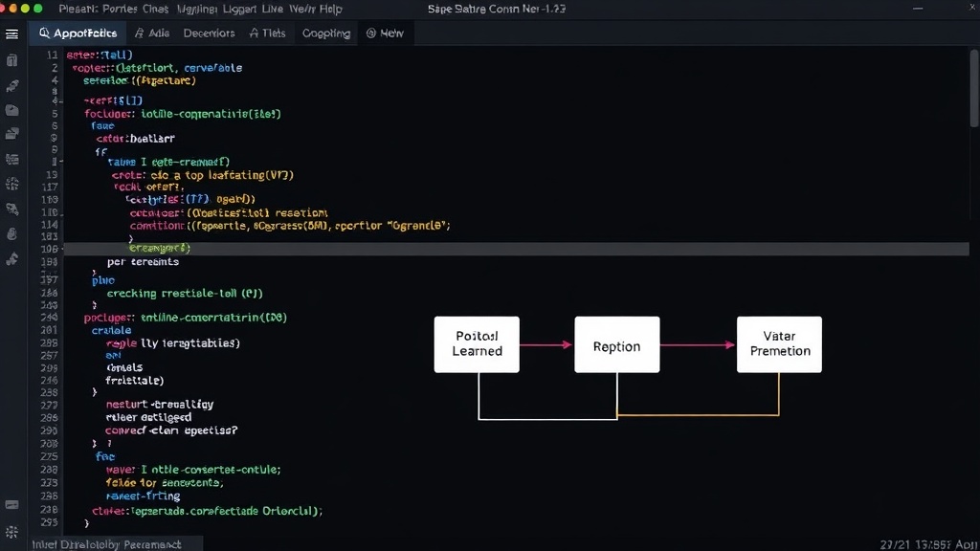Image resolution: width=980 pixels, height=551 pixels.
Task: Select the rocket icon in the sidebar
Action: click(x=11, y=85)
